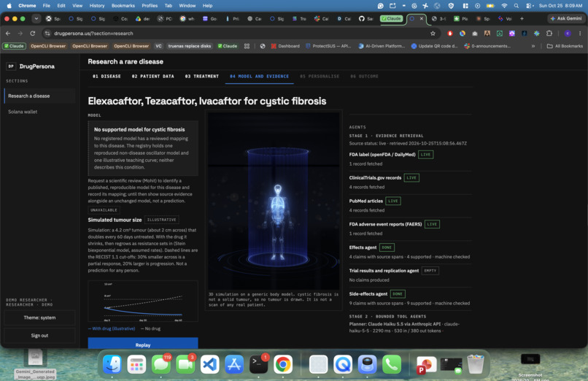Click the No drug legend entry
The image size is (588, 381).
(150, 329)
